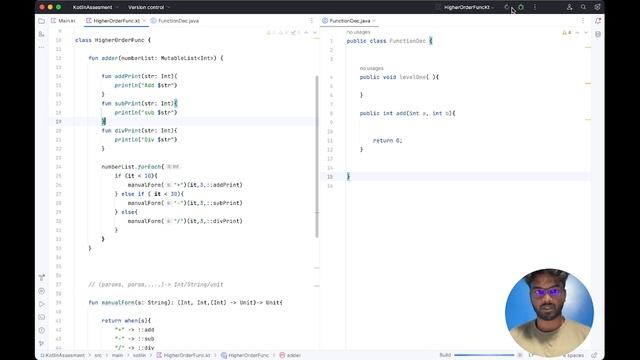Image resolution: width=640 pixels, height=360 pixels.
Task: Close FunctionDec.java tab in right editor
Action: [x=374, y=21]
